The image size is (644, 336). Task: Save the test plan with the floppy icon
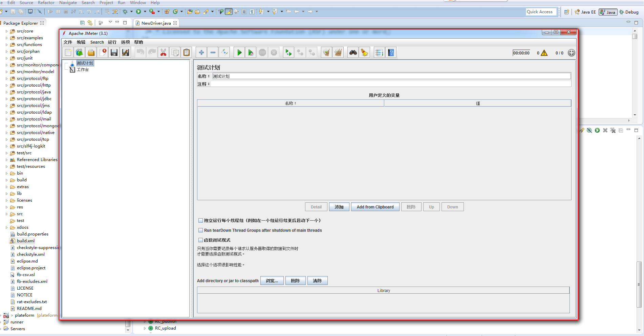[x=114, y=52]
